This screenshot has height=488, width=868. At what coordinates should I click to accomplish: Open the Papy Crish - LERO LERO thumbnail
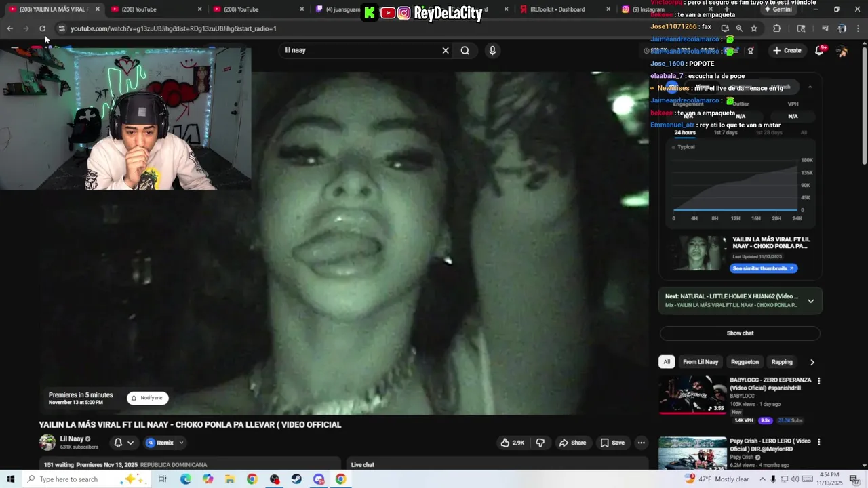(x=692, y=453)
